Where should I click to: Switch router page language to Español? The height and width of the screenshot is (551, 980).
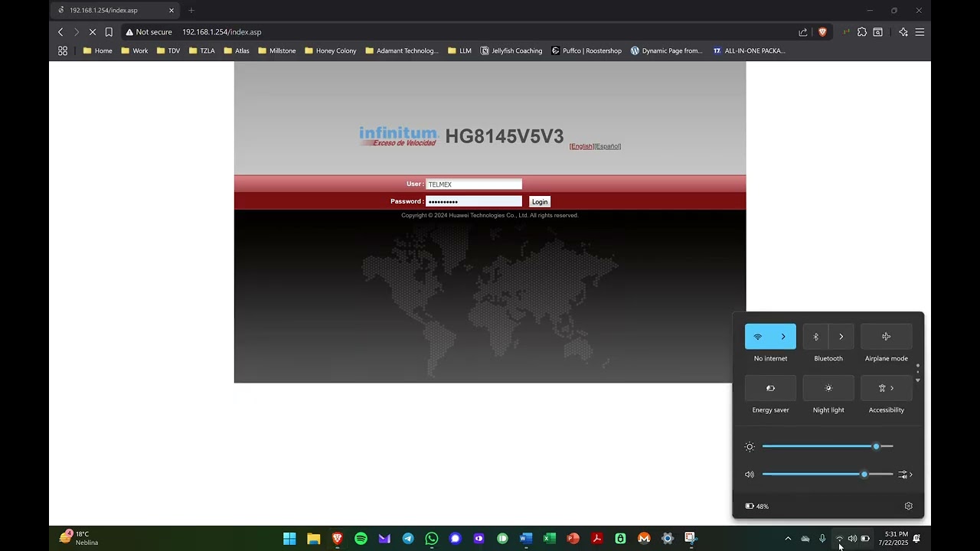[x=608, y=146]
